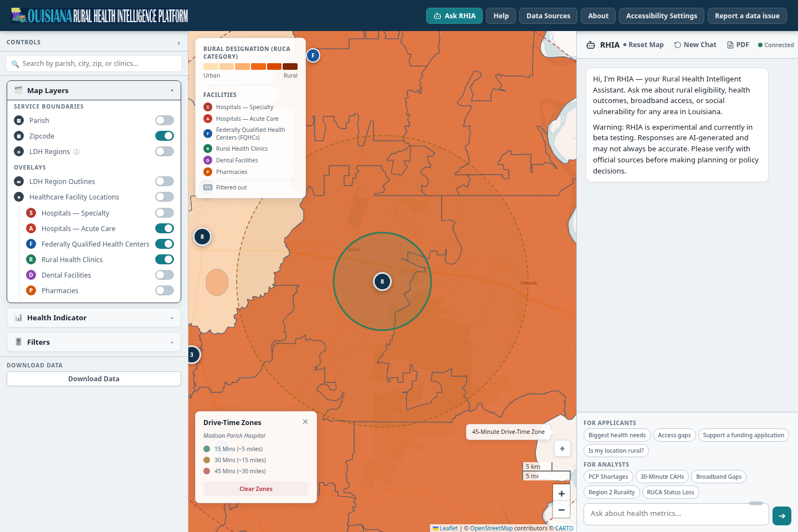Click Reset Map in chat header
The image size is (798, 532).
tap(643, 45)
